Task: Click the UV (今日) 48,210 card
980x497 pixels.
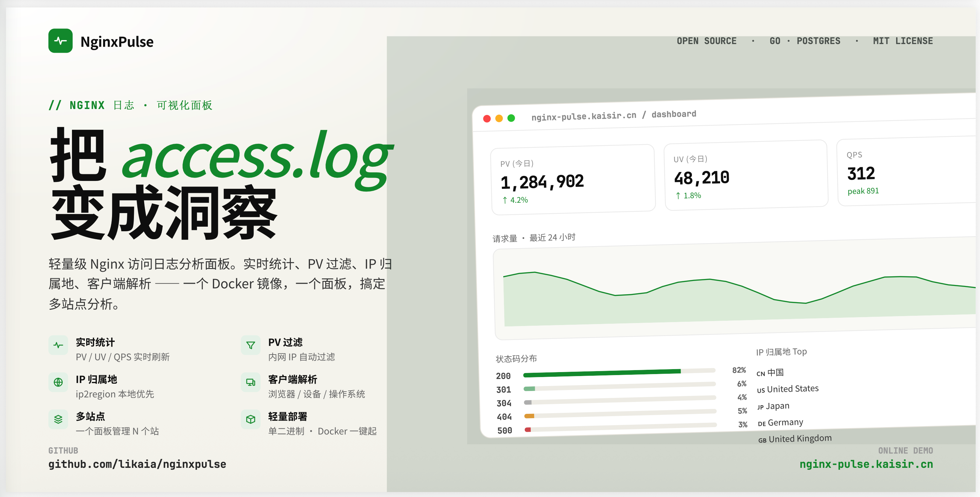Action: click(x=746, y=175)
